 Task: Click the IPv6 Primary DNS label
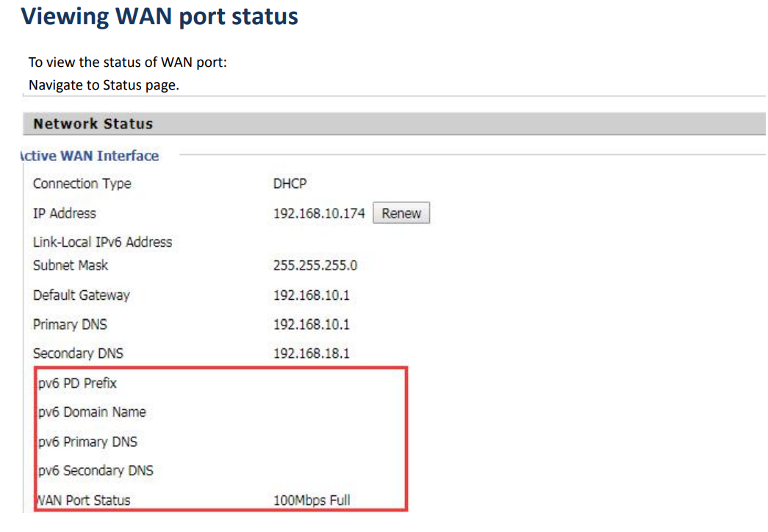tap(87, 442)
